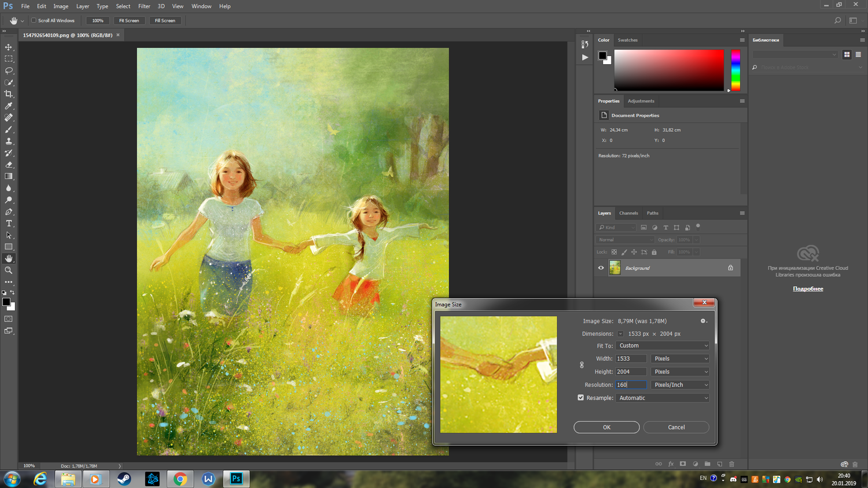Viewport: 868px width, 488px height.
Task: Select the Path Selection tool
Action: (9, 235)
